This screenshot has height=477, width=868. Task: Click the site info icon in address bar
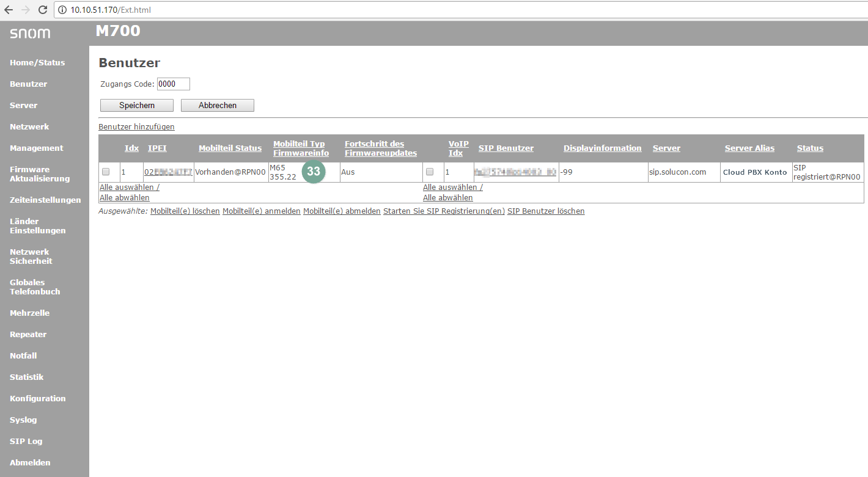click(x=62, y=10)
